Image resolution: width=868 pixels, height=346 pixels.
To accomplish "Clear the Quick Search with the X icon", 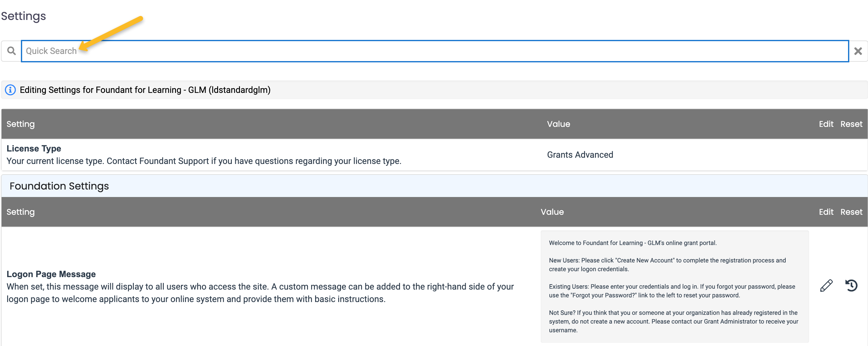I will click(x=858, y=51).
